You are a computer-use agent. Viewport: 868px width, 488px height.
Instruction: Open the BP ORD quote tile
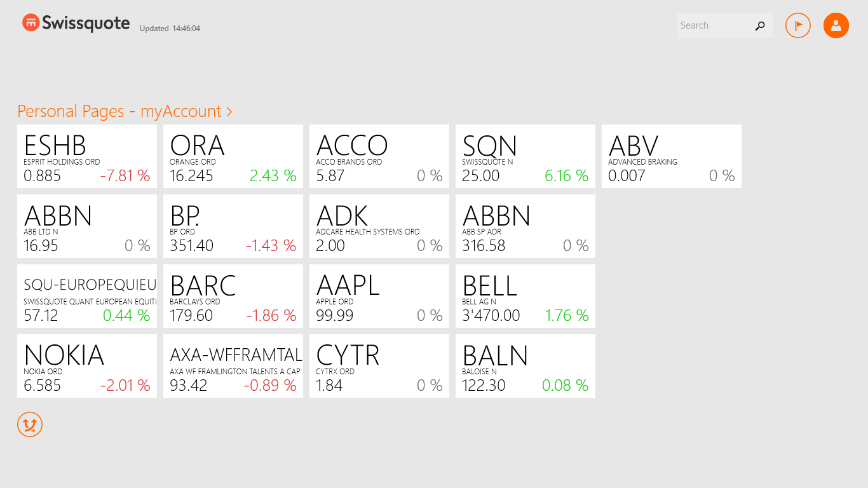point(233,226)
